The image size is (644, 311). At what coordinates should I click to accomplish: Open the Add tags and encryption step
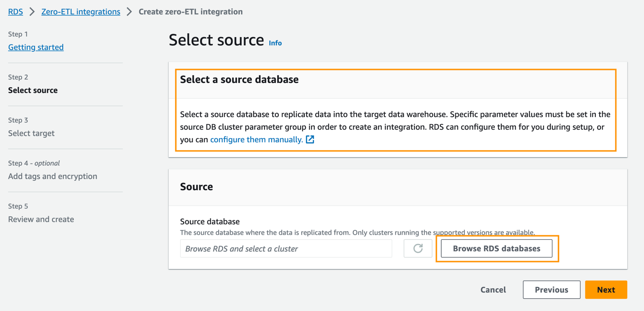click(x=53, y=176)
